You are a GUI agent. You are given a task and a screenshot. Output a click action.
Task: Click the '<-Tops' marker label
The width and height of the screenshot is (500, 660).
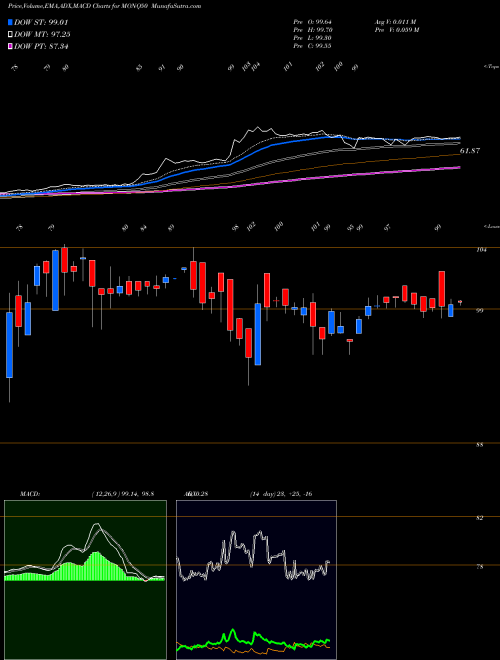(x=491, y=67)
